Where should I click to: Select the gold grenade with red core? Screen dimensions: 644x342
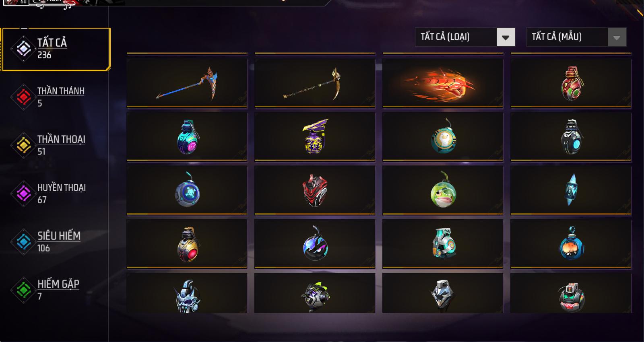(187, 244)
